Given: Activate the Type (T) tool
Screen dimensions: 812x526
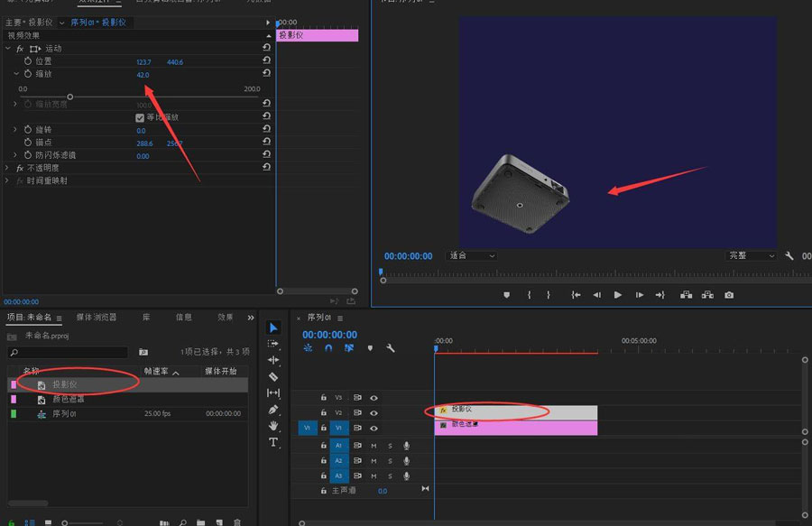Looking at the screenshot, I should [x=273, y=442].
